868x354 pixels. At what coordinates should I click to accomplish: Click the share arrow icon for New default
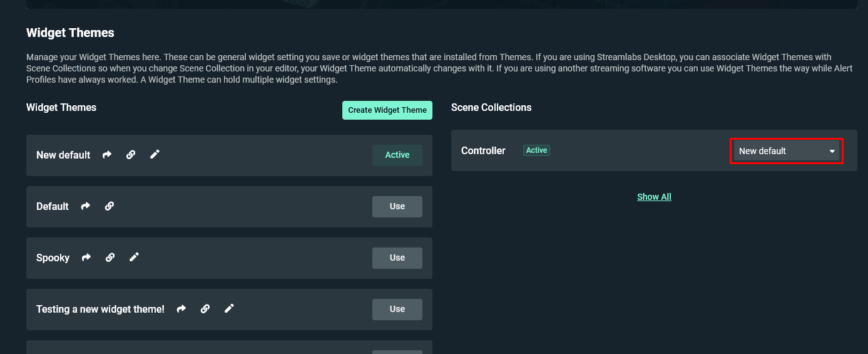coord(107,155)
